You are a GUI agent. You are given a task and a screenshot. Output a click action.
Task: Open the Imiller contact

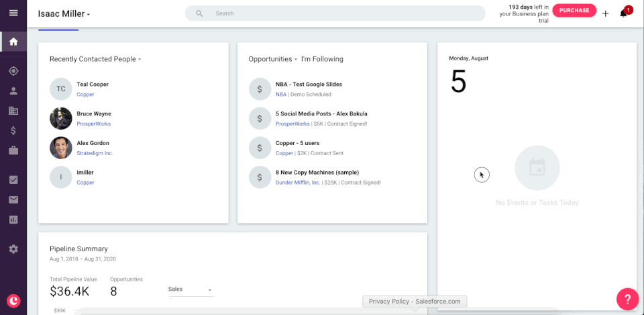coord(85,173)
